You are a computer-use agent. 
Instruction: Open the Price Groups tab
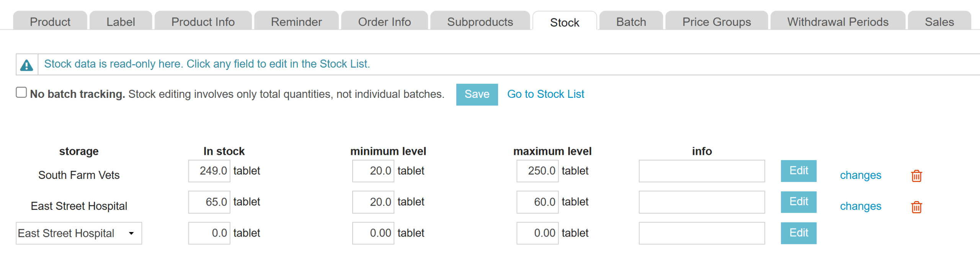pos(716,22)
